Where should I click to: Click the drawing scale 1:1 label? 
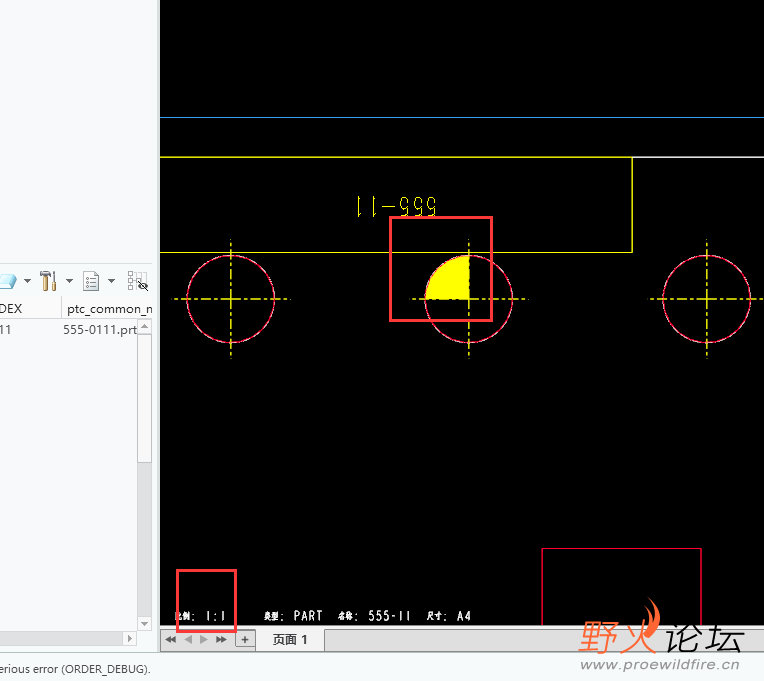[200, 616]
